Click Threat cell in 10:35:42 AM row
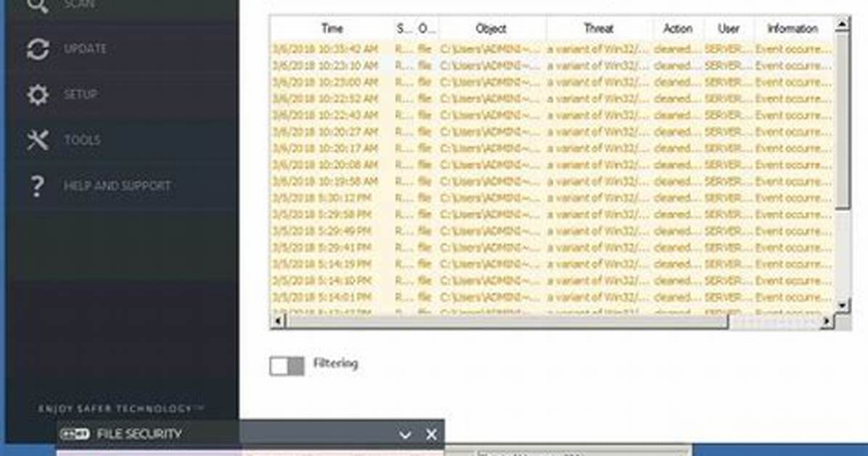Viewport: 868px width, 456px height. [599, 49]
